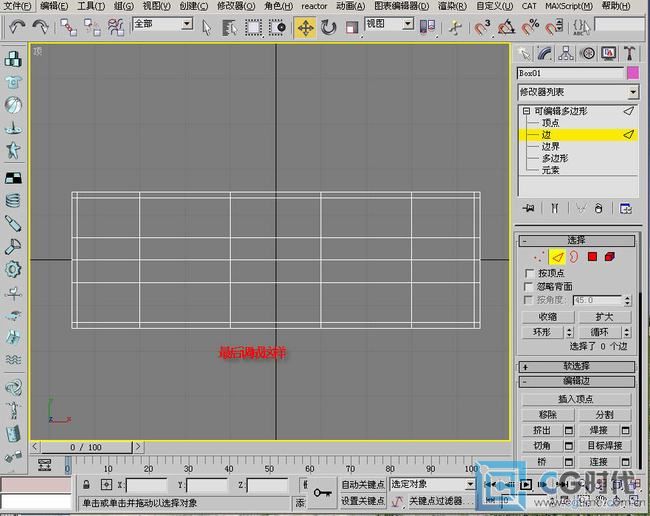Viewport: 650px width, 516px height.
Task: Activate the Select and Rotate tool
Action: tap(328, 28)
